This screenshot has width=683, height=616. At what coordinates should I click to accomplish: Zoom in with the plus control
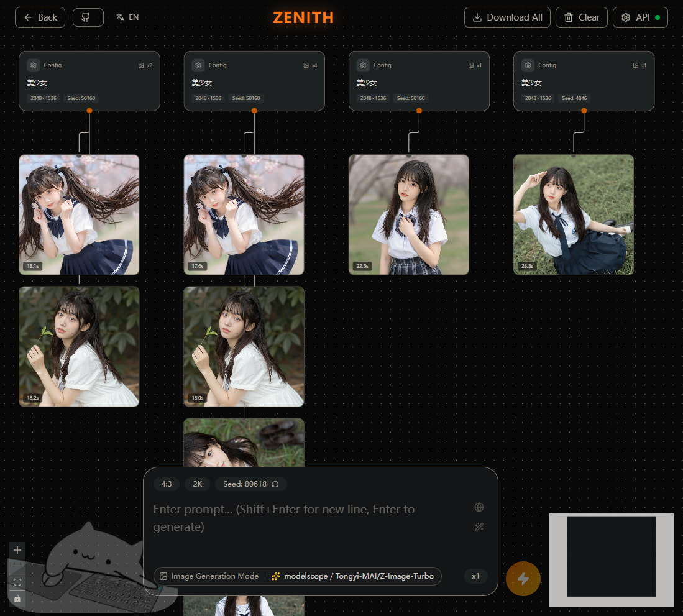pos(17,550)
